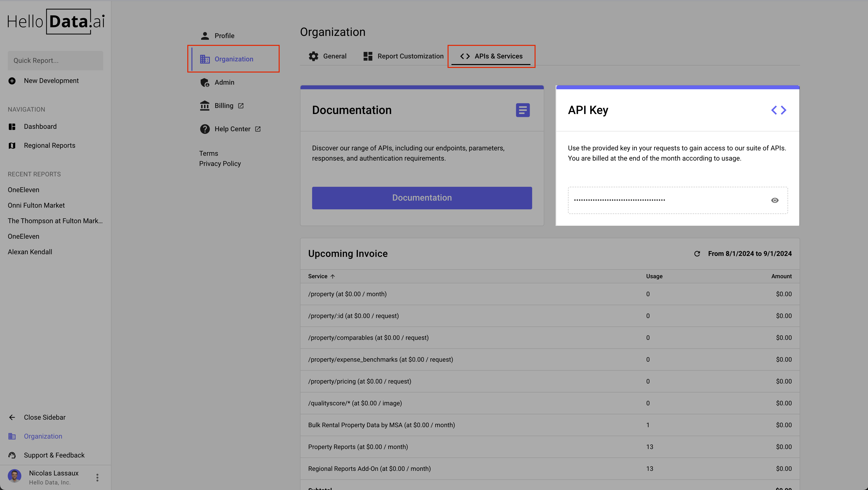Open Support & Feedback in the sidebar
This screenshot has width=868, height=490.
pyautogui.click(x=54, y=455)
